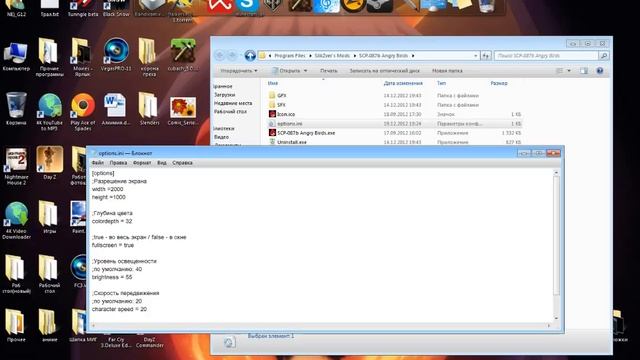Click the Up arrow button in Explorer
The width and height of the screenshot is (640, 360).
250,56
